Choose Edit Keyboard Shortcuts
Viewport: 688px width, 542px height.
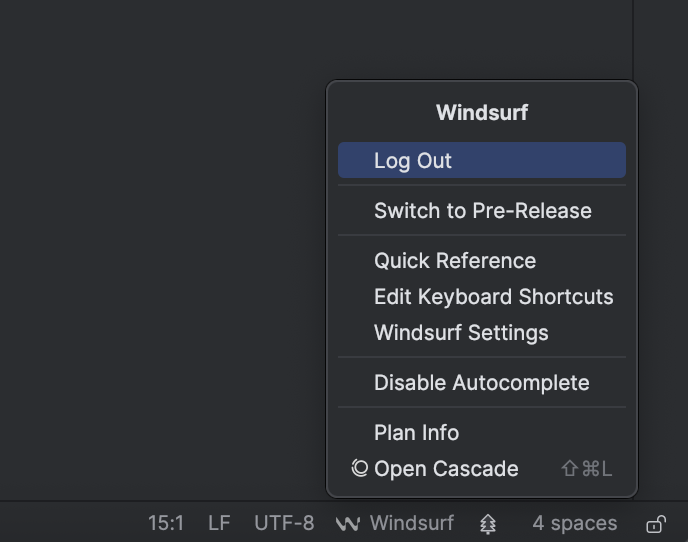(x=493, y=296)
